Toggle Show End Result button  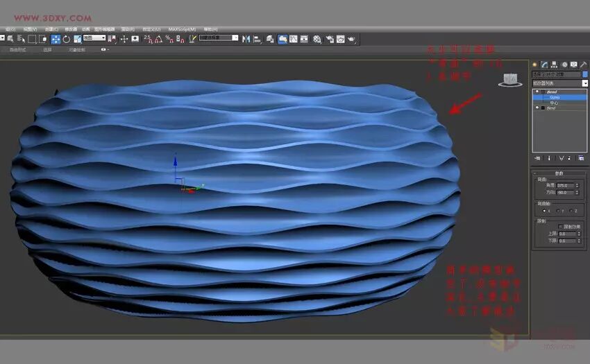(549, 158)
